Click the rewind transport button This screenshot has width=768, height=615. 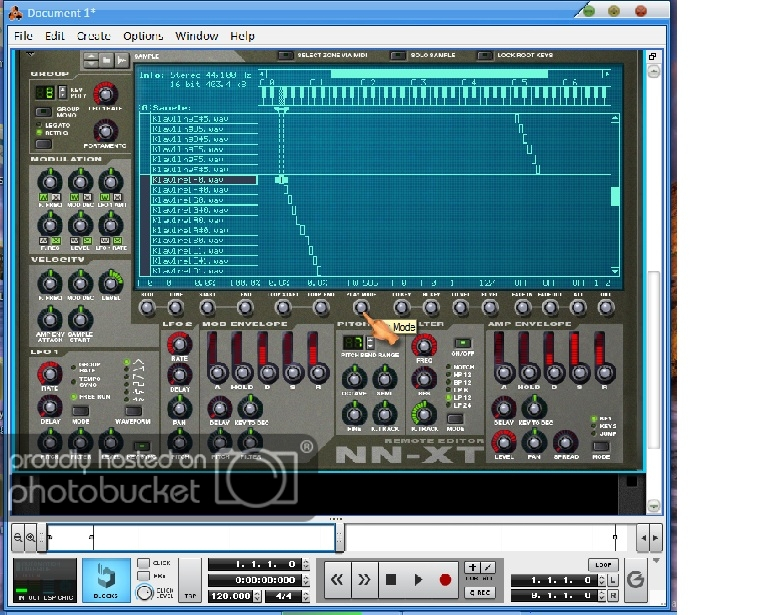tap(337, 580)
